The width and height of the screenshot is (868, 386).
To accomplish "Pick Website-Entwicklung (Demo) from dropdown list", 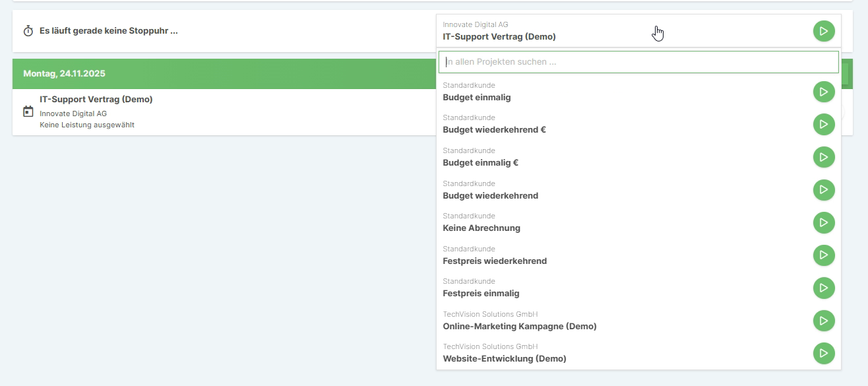I will tap(505, 358).
